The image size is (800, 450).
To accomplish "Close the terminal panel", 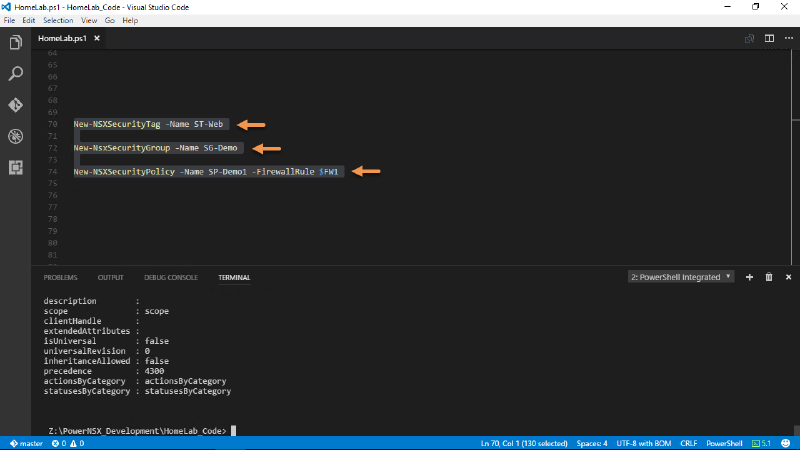I will (788, 277).
